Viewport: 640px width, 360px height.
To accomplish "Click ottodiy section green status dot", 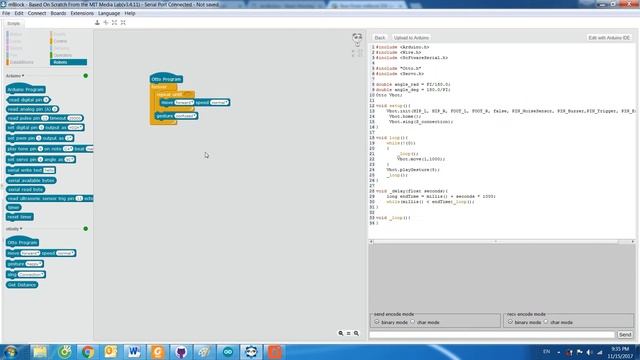I will click(x=86, y=229).
